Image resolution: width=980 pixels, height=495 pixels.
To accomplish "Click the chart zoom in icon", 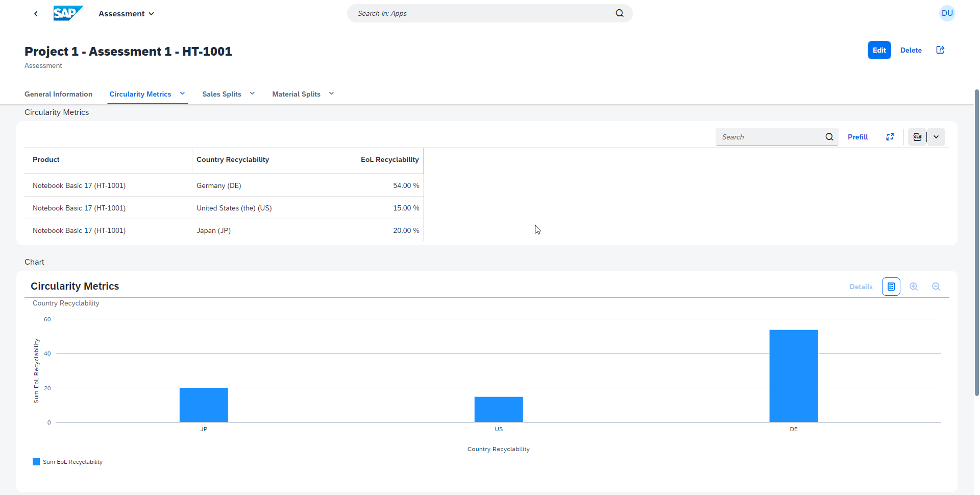I will [914, 287].
